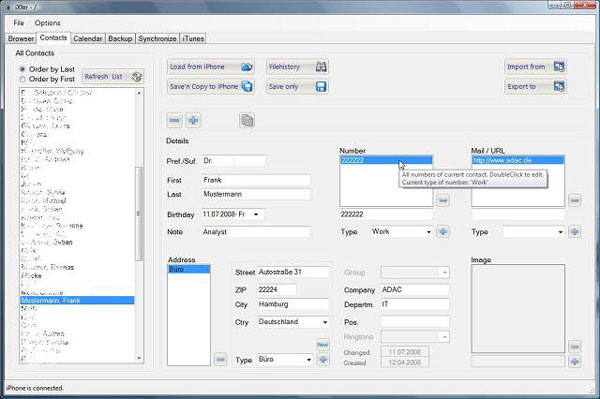Click the Save only button
The image size is (600, 399).
click(x=297, y=87)
